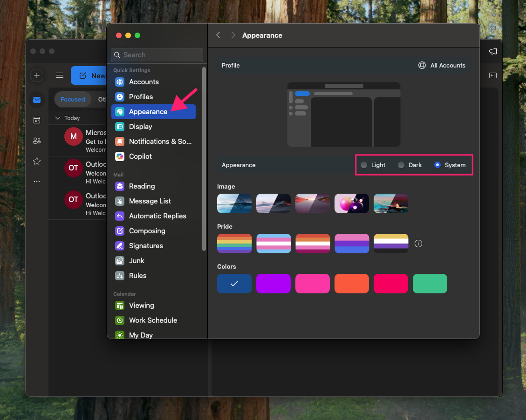The image size is (526, 420).
Task: Select the nonbinary flag Pride theme
Action: tap(391, 244)
